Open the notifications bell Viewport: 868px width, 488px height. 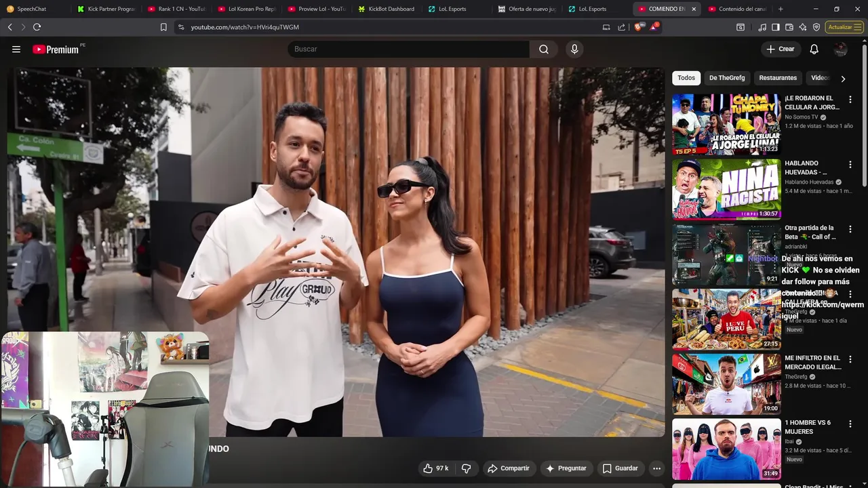click(814, 49)
